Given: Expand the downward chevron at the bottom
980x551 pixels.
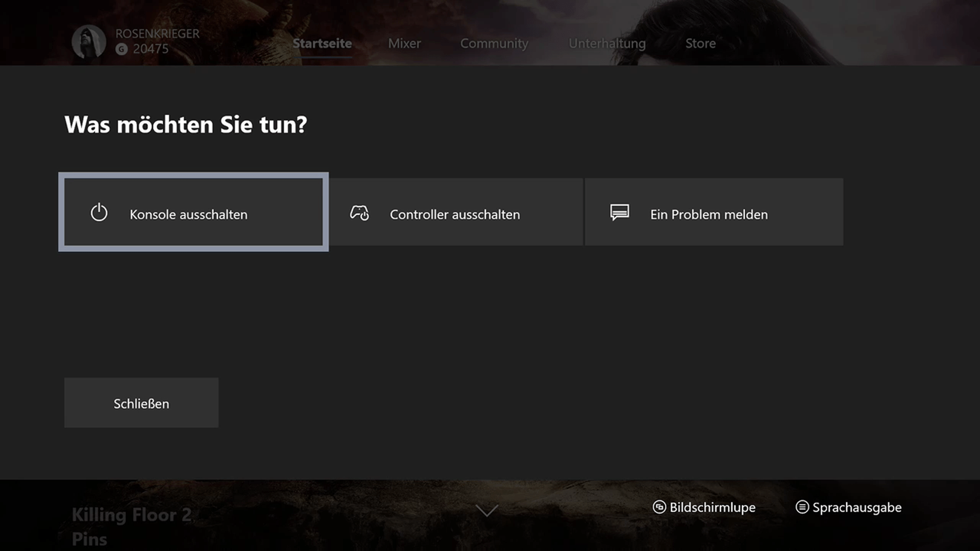Looking at the screenshot, I should tap(486, 510).
